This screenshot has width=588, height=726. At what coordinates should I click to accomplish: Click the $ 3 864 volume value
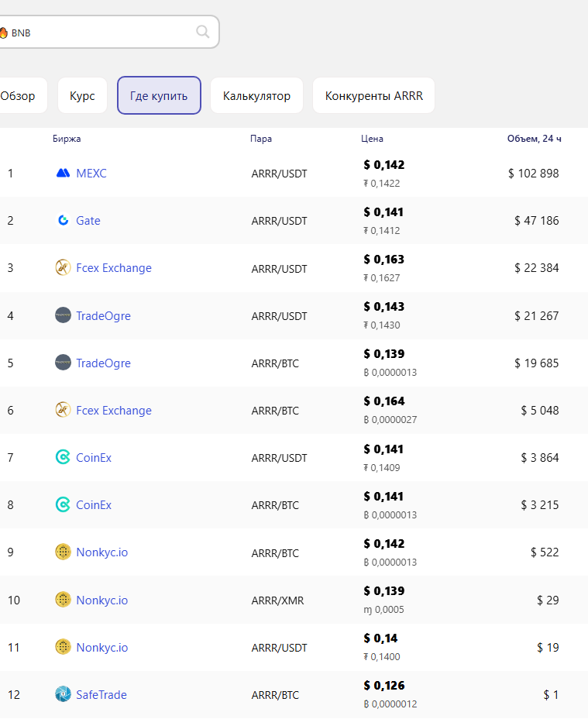(x=540, y=457)
